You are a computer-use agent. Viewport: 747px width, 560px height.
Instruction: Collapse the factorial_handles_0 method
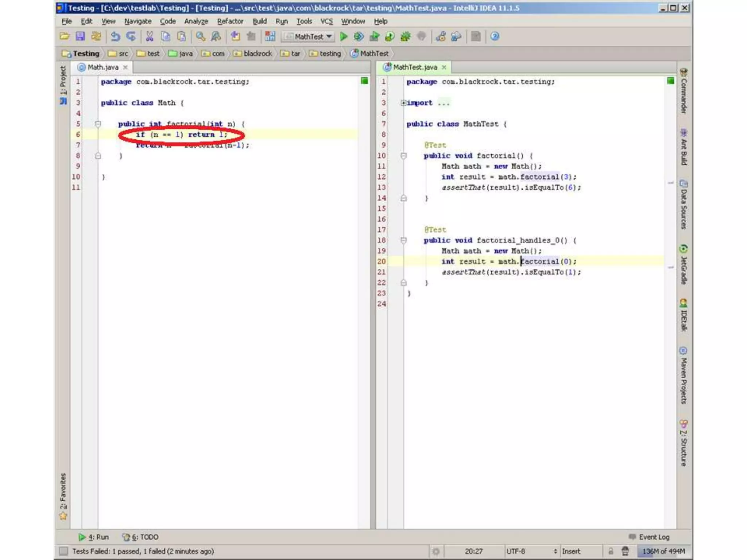pos(403,240)
